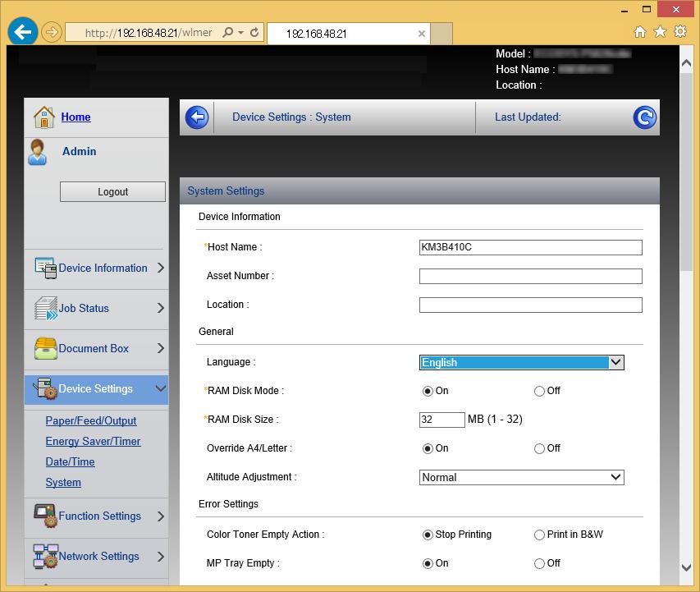Open browser favorites star icon
This screenshot has width=700, height=592.
pyautogui.click(x=660, y=32)
